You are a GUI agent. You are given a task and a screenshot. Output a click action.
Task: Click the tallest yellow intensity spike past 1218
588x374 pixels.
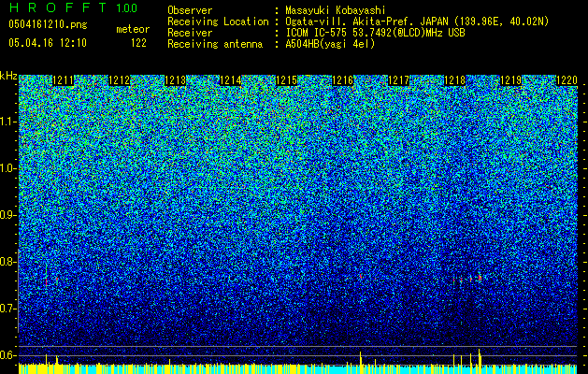pyautogui.click(x=479, y=361)
